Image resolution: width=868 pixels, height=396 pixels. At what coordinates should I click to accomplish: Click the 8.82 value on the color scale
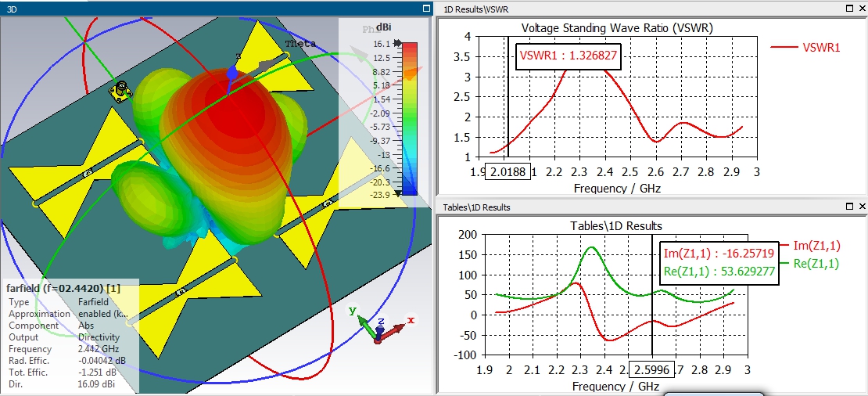[x=383, y=71]
